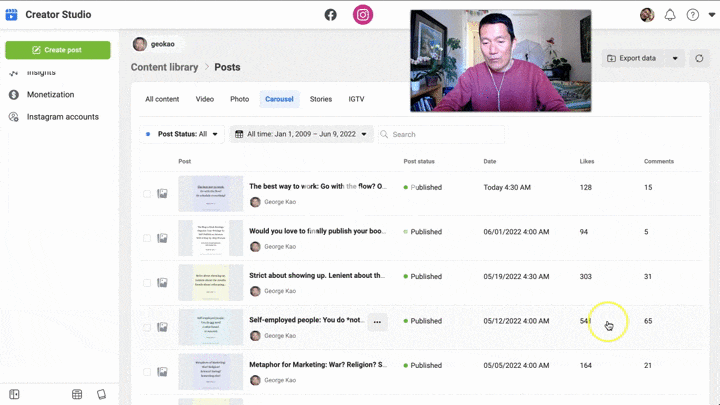Tick checkbox for 'The best way to work' post
Image resolution: width=720 pixels, height=405 pixels.
click(x=147, y=194)
